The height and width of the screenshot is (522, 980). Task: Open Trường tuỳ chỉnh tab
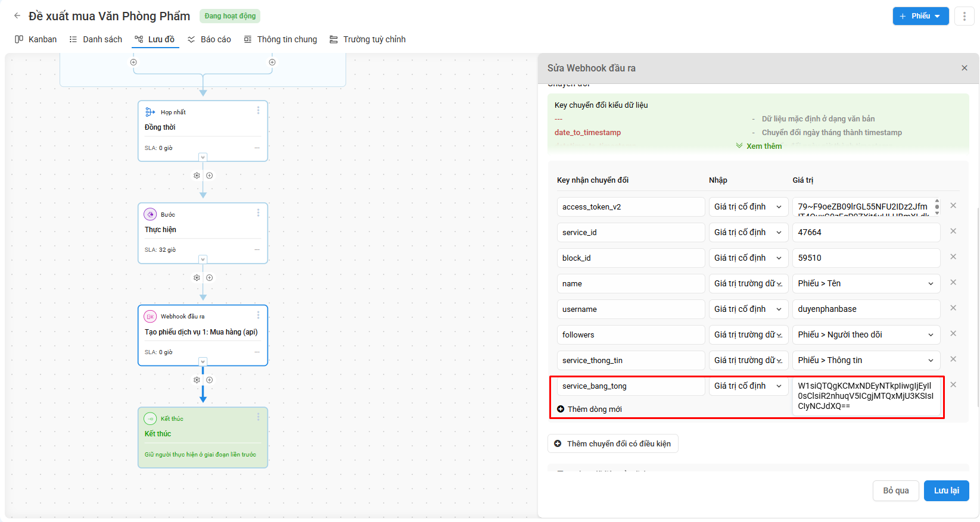pos(368,39)
